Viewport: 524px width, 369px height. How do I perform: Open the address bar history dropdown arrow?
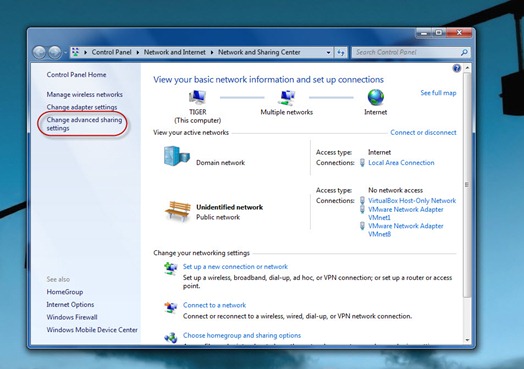point(328,52)
